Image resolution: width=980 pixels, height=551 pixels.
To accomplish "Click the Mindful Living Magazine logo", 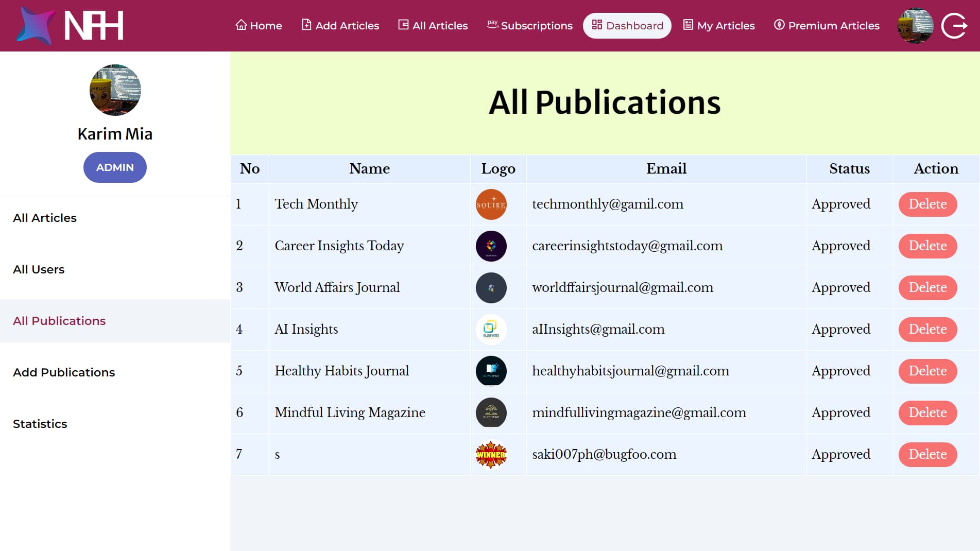I will coord(491,413).
